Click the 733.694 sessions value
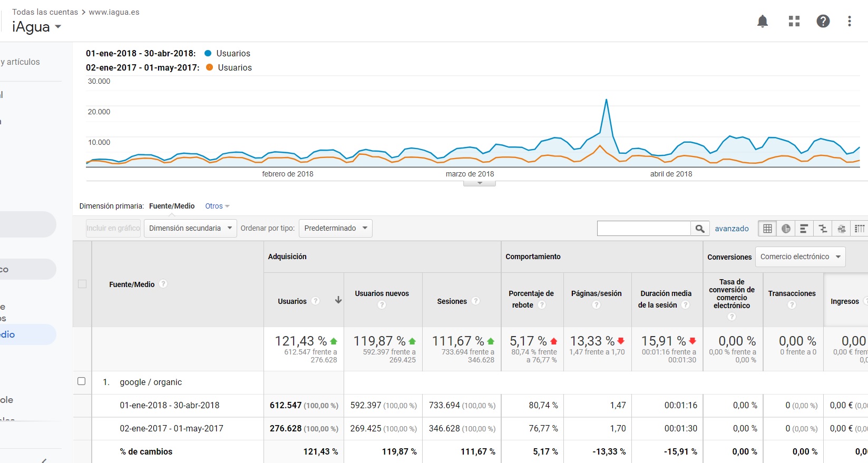The height and width of the screenshot is (463, 868). [444, 405]
